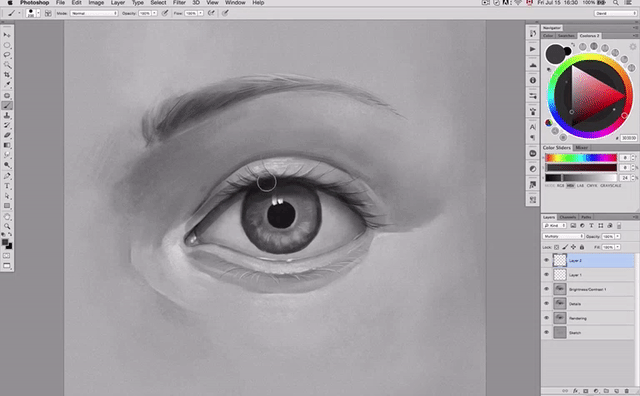This screenshot has width=640, height=396.
Task: Select the Eyedropper tool
Action: (x=7, y=85)
